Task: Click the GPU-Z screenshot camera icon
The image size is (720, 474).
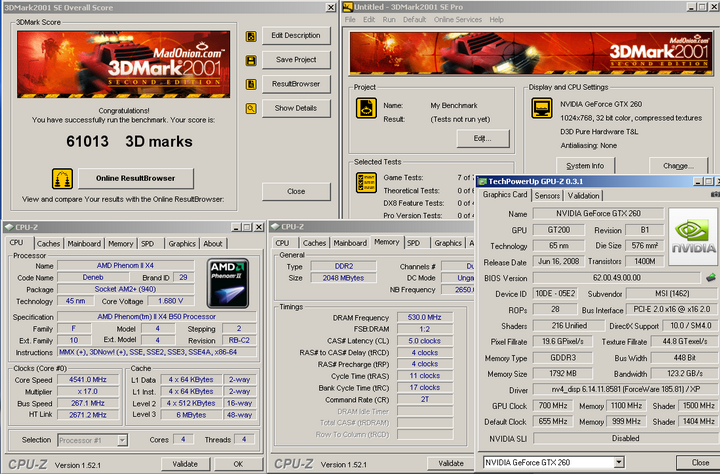Action: coord(715,195)
